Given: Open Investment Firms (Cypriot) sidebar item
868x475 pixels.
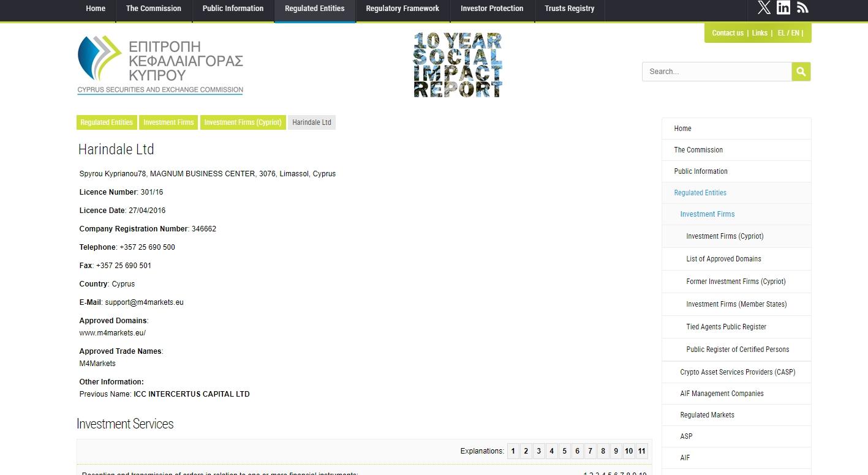Looking at the screenshot, I should point(736,236).
